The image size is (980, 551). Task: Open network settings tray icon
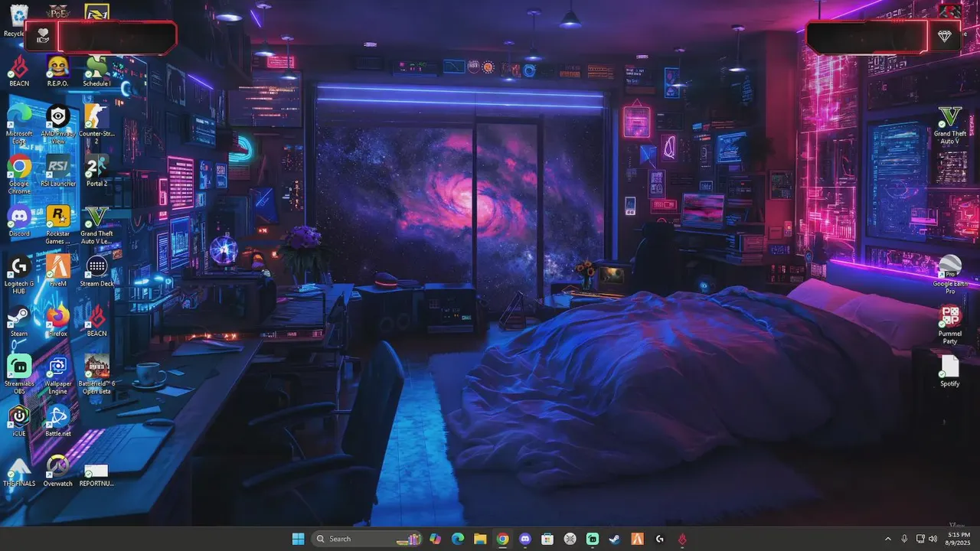coord(920,539)
